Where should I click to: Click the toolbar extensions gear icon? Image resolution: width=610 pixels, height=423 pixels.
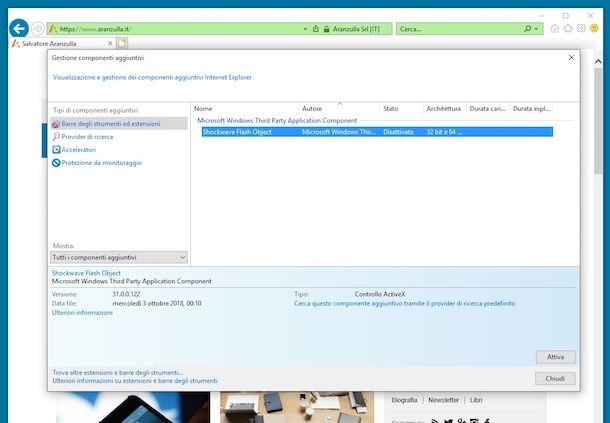pos(56,124)
